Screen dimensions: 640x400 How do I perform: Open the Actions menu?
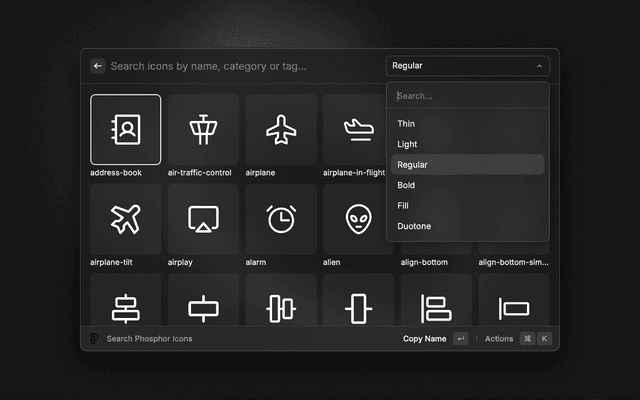click(498, 339)
